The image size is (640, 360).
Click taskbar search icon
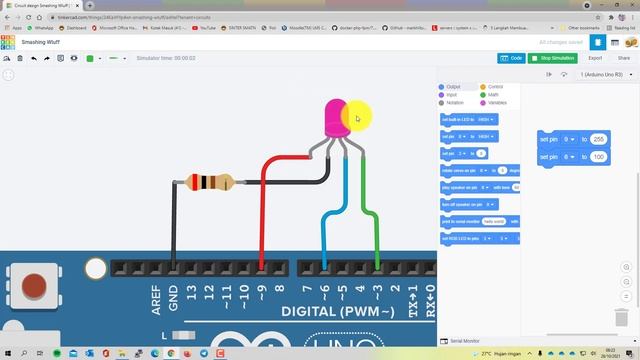click(x=24, y=353)
